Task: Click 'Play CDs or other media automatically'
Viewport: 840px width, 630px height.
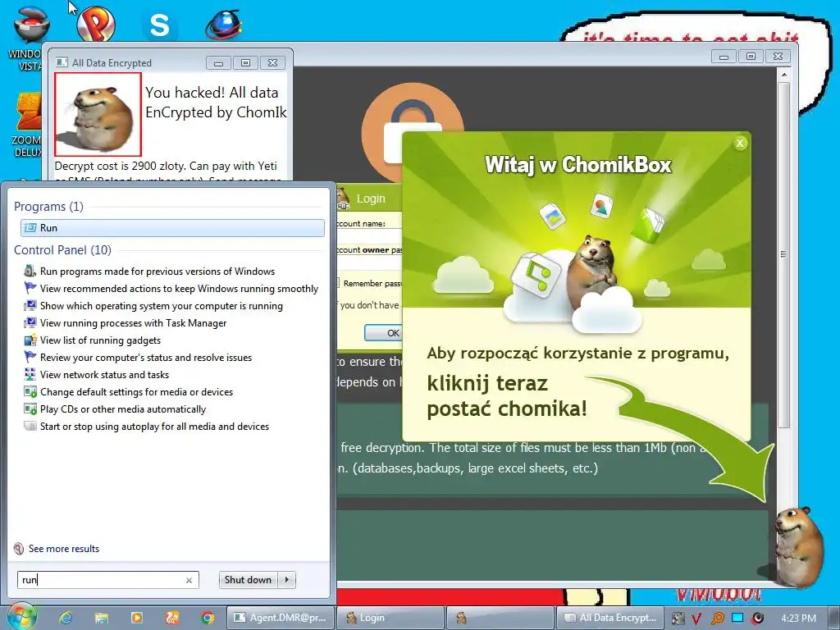Action: point(123,409)
